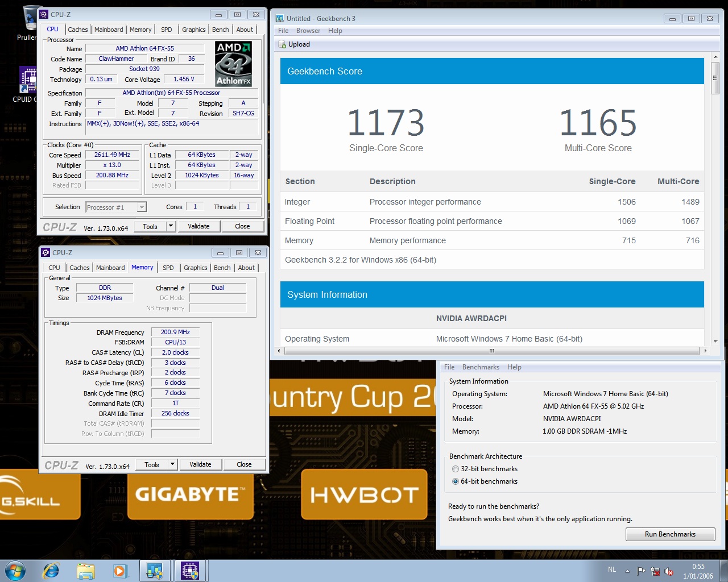Switch to SPD tab in CPU-Z memory window
The image size is (728, 582).
coord(168,268)
